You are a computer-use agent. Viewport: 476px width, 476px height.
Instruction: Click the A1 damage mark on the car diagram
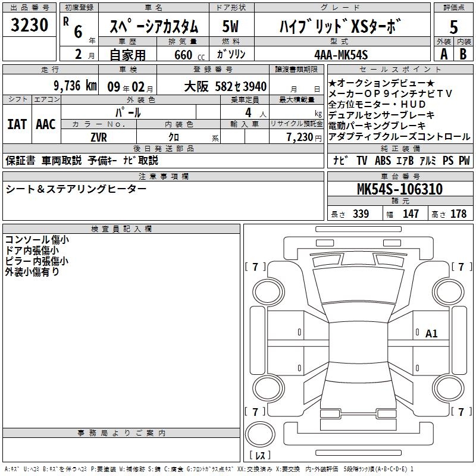coord(431,334)
